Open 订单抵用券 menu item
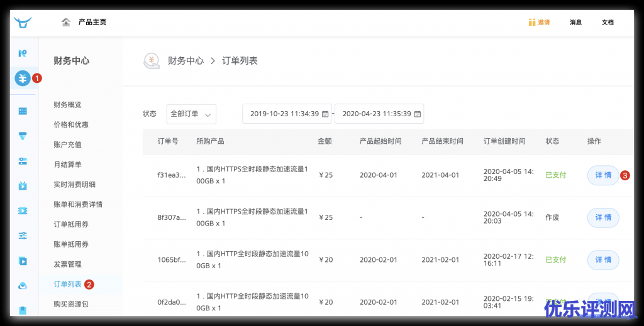644x326 pixels. pyautogui.click(x=71, y=224)
